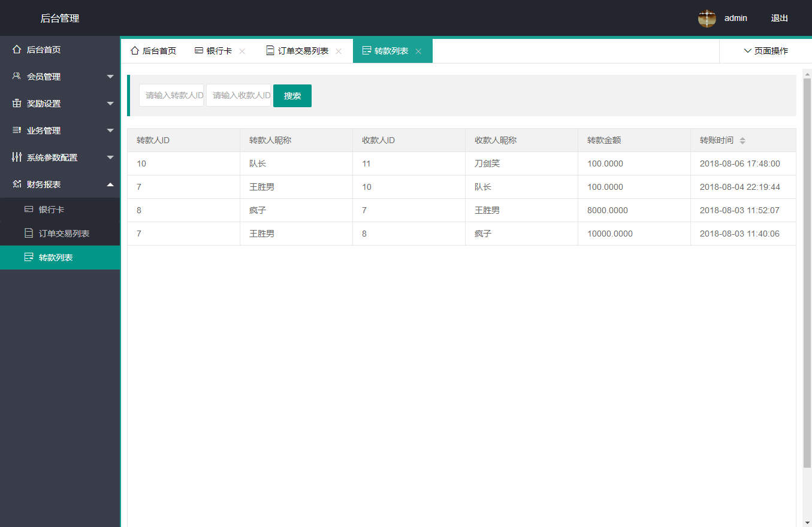
Task: Close the 银行卡 tab
Action: pyautogui.click(x=242, y=52)
